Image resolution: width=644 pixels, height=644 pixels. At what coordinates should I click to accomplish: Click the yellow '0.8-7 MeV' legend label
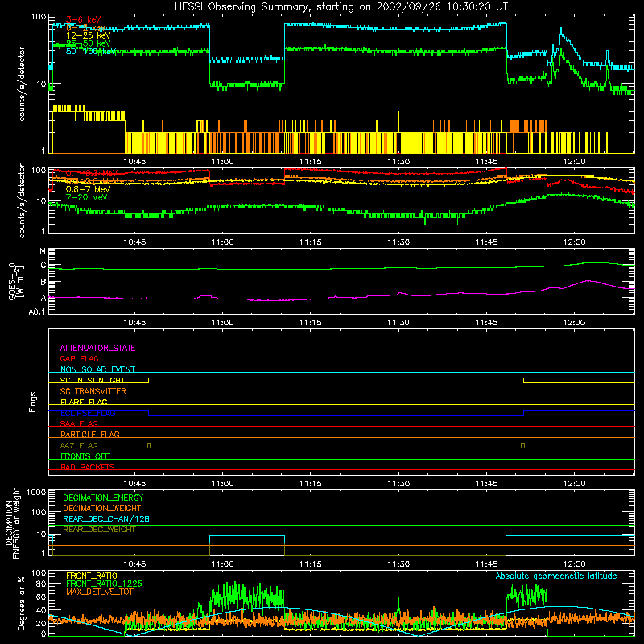(x=89, y=189)
